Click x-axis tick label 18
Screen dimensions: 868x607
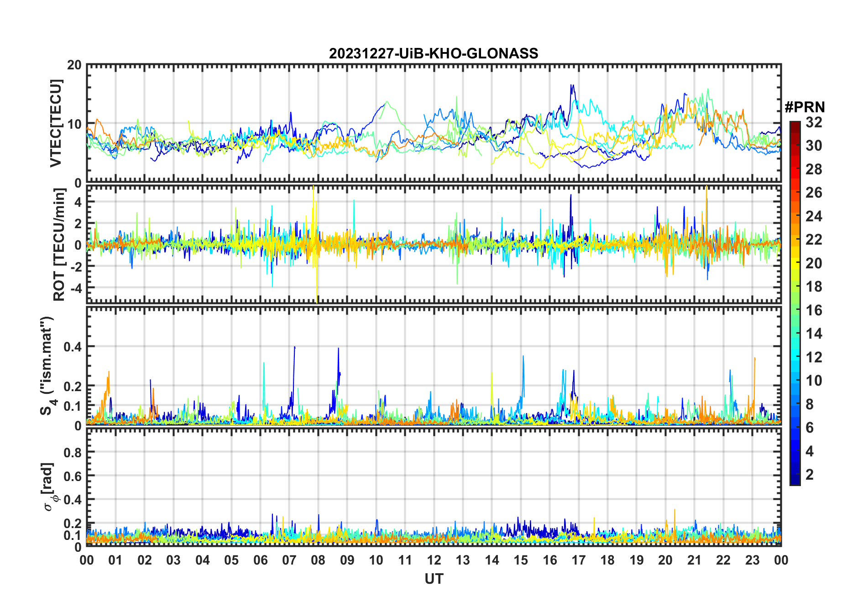(607, 560)
